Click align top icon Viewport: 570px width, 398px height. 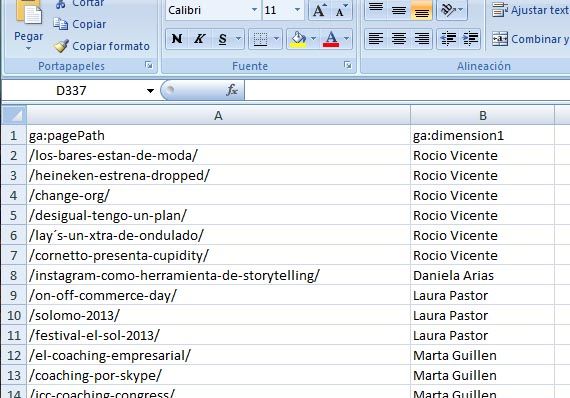[x=376, y=9]
